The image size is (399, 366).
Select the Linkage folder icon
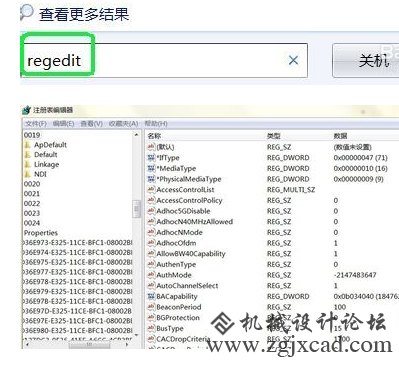coord(28,164)
